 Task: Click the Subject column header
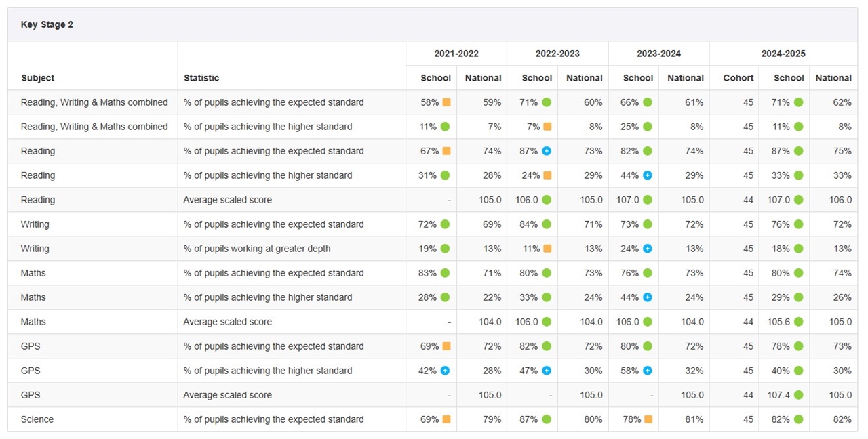38,78
